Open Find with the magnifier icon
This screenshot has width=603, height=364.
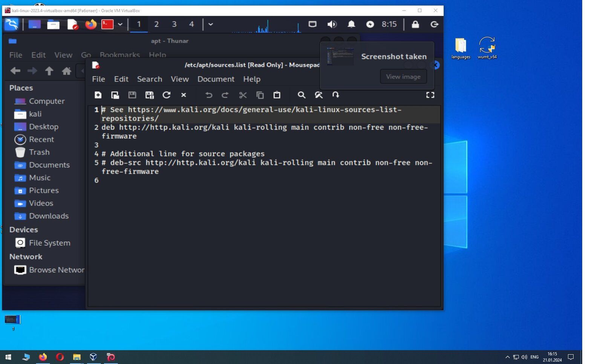[x=301, y=95]
